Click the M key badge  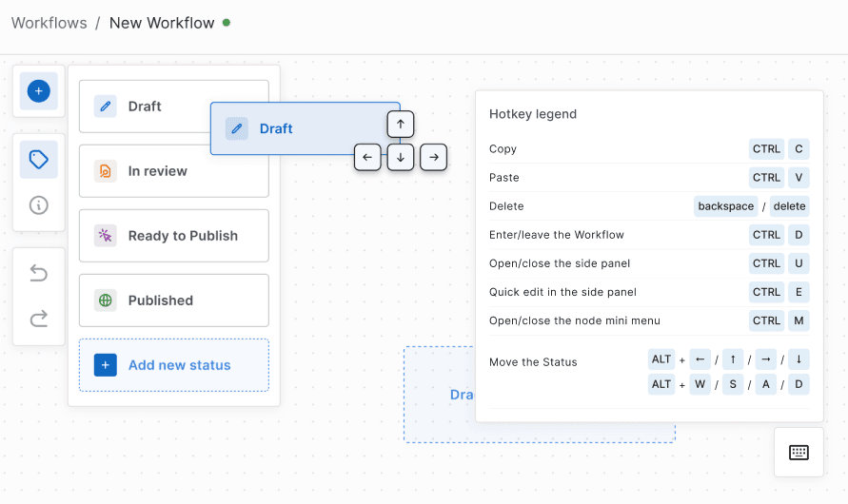click(x=799, y=320)
